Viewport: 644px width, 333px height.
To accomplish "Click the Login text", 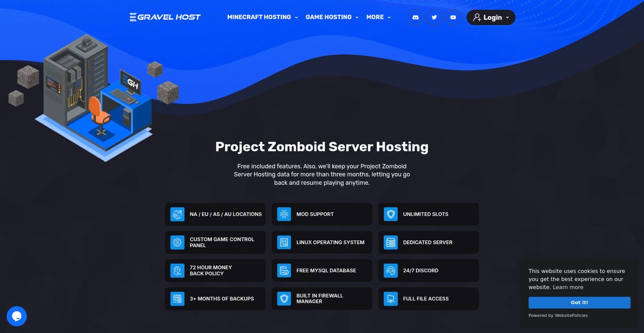I will tap(493, 17).
